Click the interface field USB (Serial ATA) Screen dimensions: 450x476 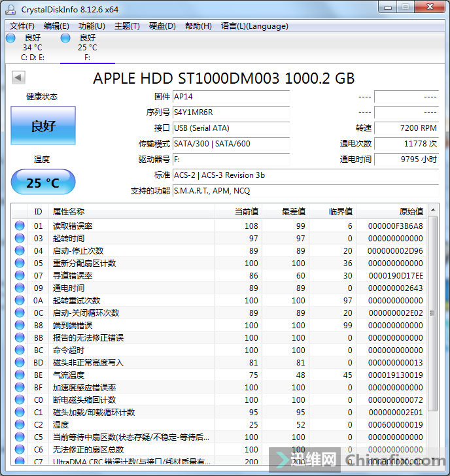coord(231,128)
